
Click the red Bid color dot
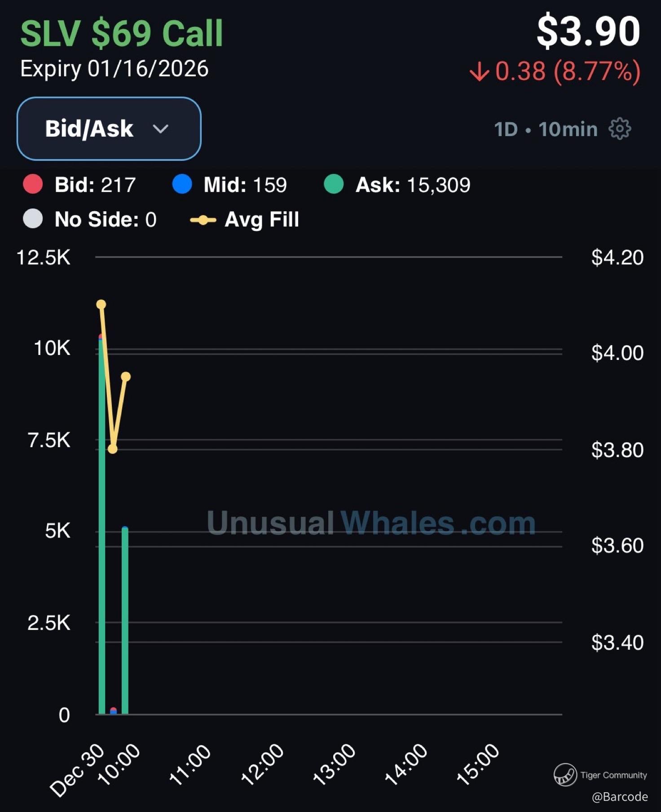coord(33,184)
